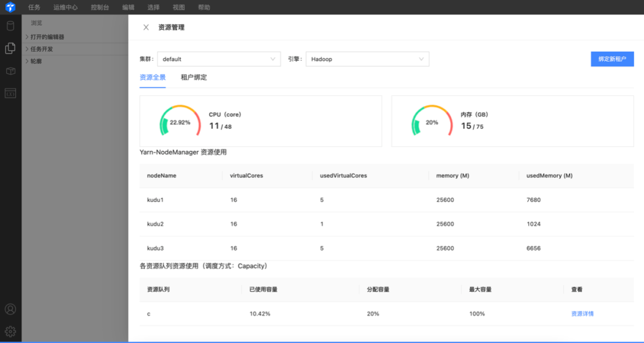Open the 集群 default dropdown
This screenshot has width=644, height=343.
click(x=219, y=59)
